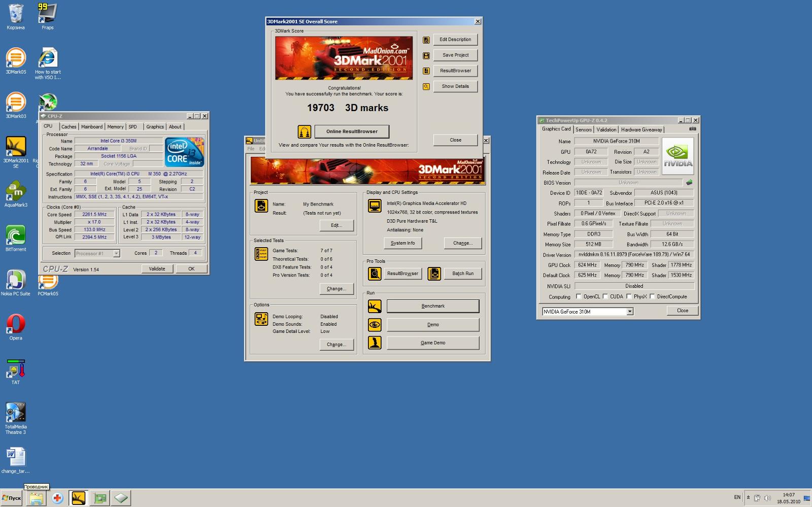This screenshot has width=812, height=507.
Task: Click OK in the CPU-Z window
Action: coord(191,269)
